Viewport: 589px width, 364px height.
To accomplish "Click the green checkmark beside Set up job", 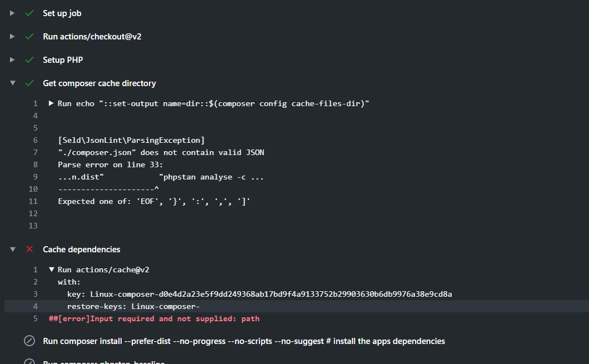I will (x=29, y=13).
